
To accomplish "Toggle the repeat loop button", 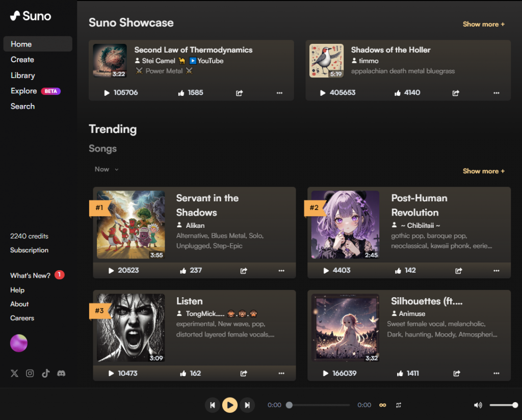I will [x=399, y=405].
